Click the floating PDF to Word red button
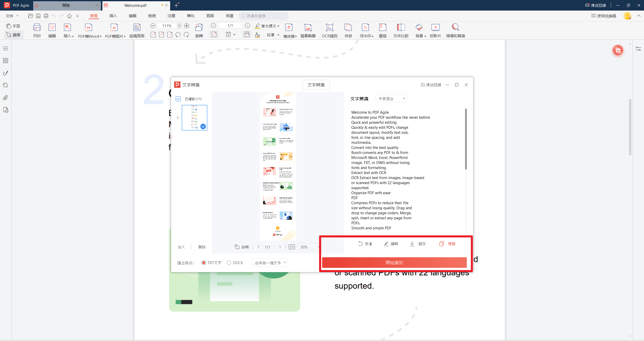Image resolution: width=644 pixels, height=341 pixels. (x=618, y=50)
